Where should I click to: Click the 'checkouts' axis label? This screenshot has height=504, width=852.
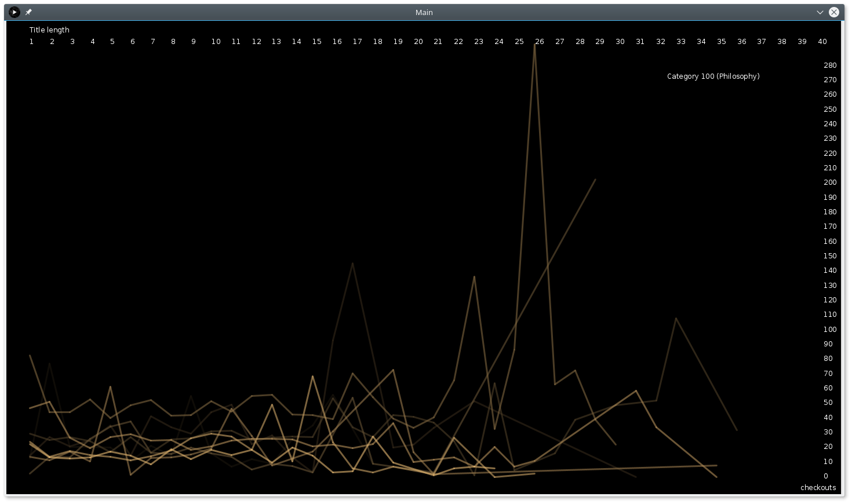point(818,488)
